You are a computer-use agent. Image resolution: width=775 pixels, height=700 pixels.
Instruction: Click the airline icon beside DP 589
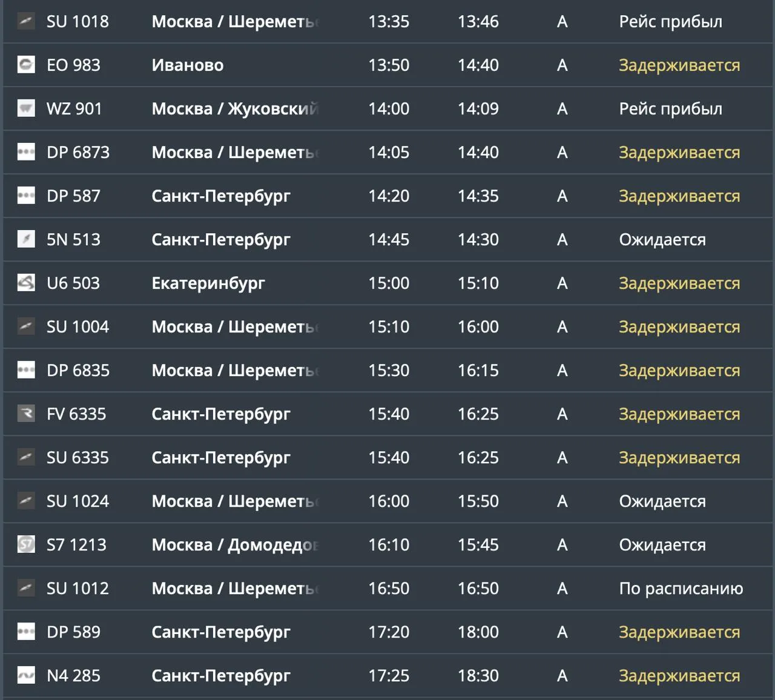coord(26,632)
